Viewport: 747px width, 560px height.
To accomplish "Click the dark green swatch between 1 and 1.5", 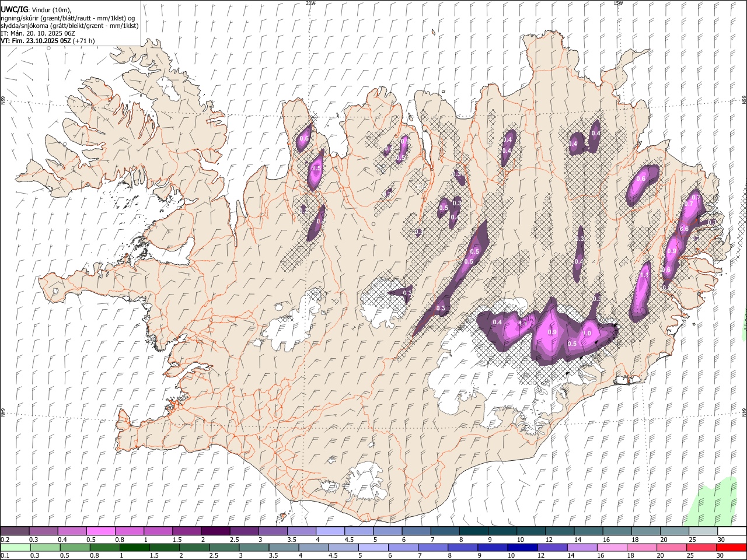I will [135, 548].
